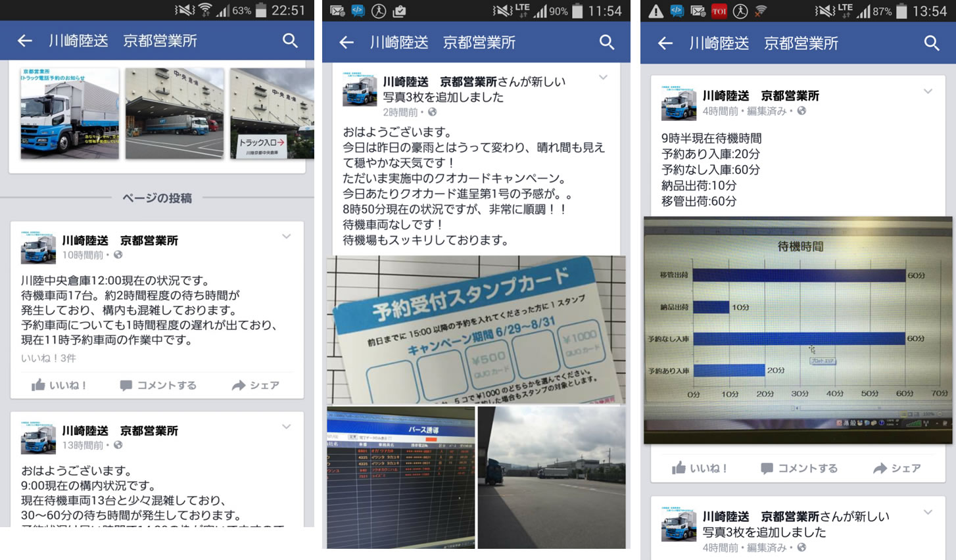This screenshot has width=956, height=560.
Task: Open the parking yard sky photo
Action: coord(552,477)
